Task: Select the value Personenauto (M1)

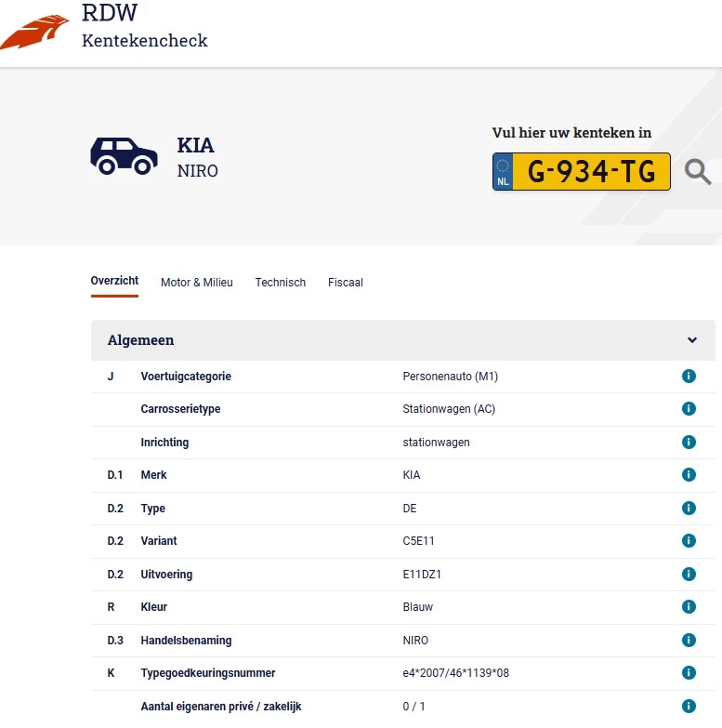Action: [450, 376]
